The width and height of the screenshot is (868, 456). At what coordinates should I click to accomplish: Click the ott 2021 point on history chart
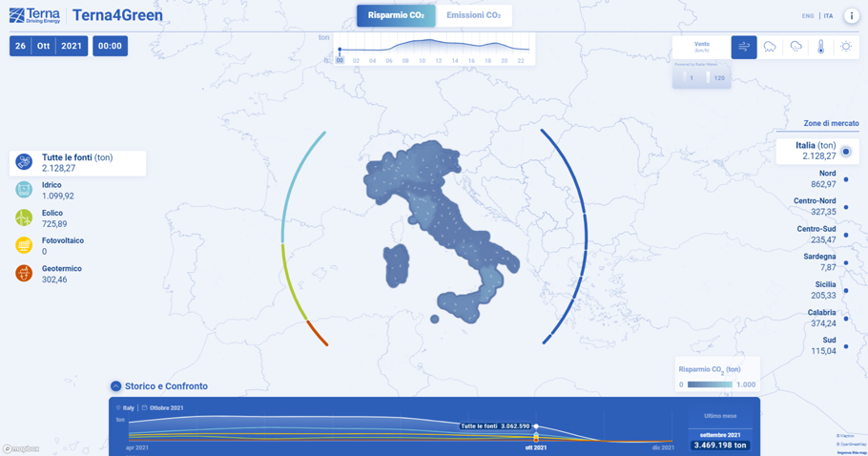[536, 426]
